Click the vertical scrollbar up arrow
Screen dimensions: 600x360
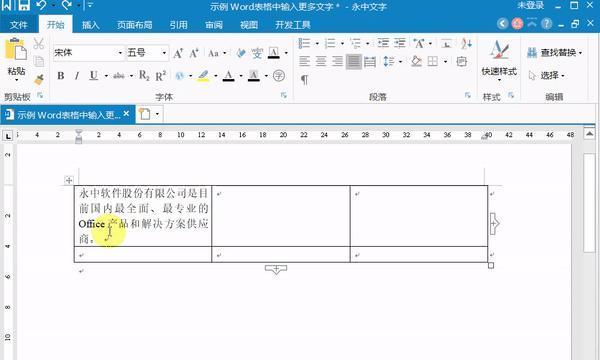click(x=589, y=134)
